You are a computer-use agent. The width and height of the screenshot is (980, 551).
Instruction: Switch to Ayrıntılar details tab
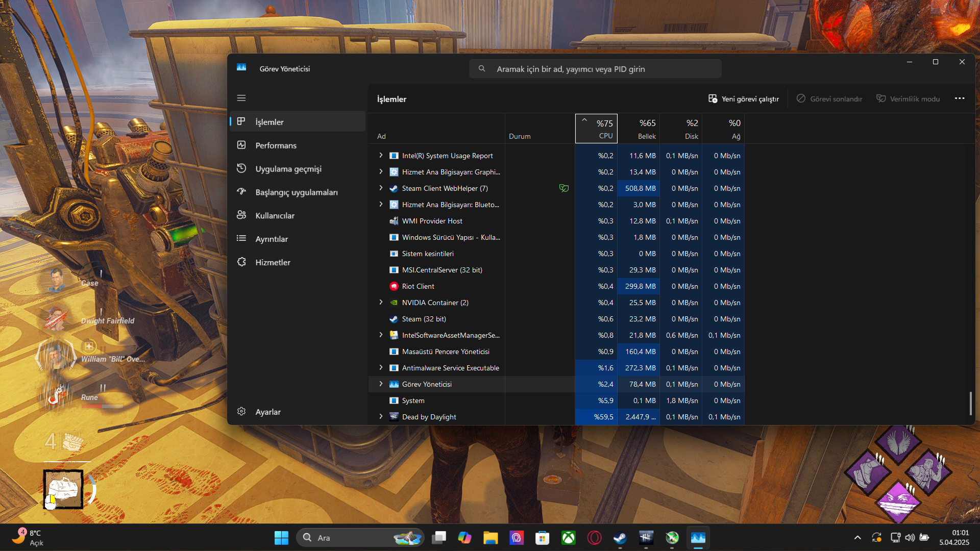pyautogui.click(x=272, y=239)
